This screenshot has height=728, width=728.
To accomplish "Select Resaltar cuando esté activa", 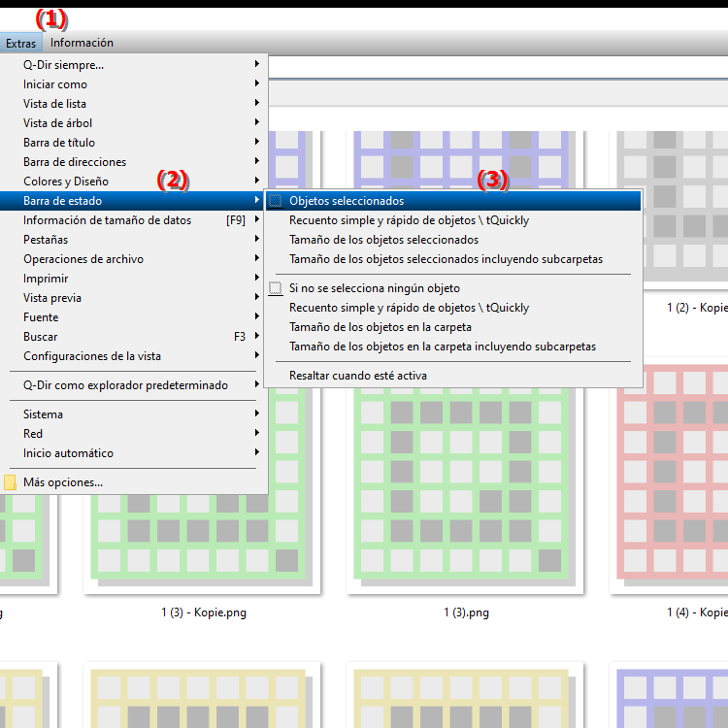I will point(453,376).
